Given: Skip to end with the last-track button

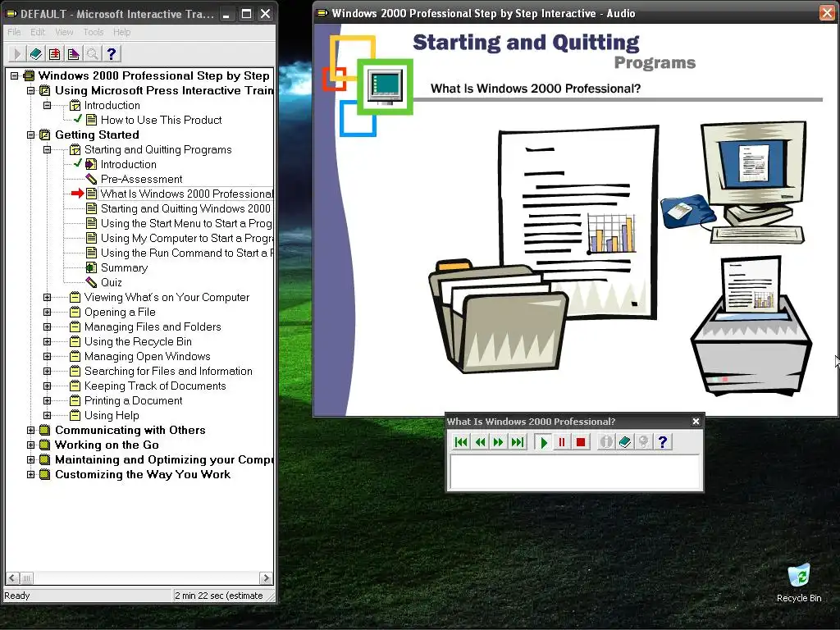Looking at the screenshot, I should 518,442.
